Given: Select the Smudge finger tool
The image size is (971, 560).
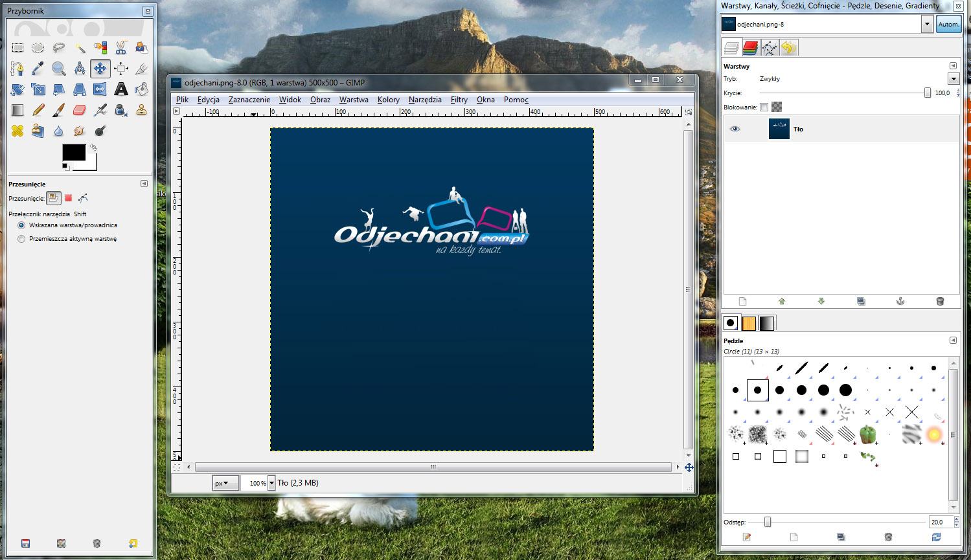Looking at the screenshot, I should coord(80,131).
